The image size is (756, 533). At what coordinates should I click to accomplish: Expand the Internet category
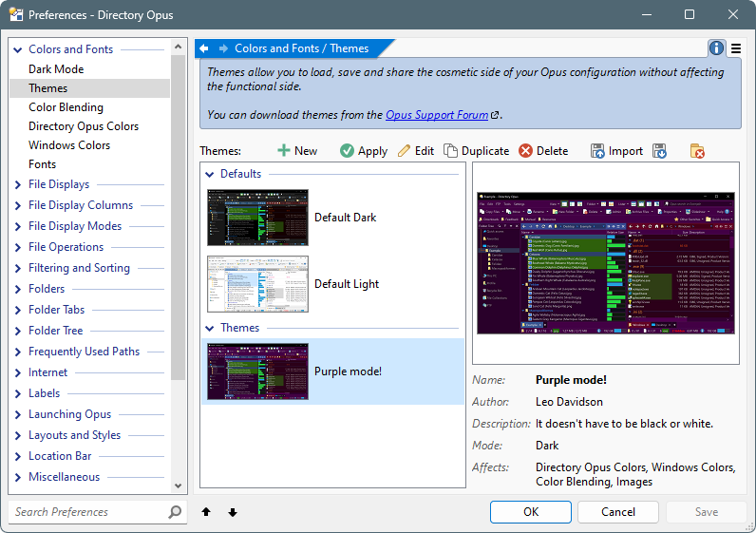click(x=18, y=372)
